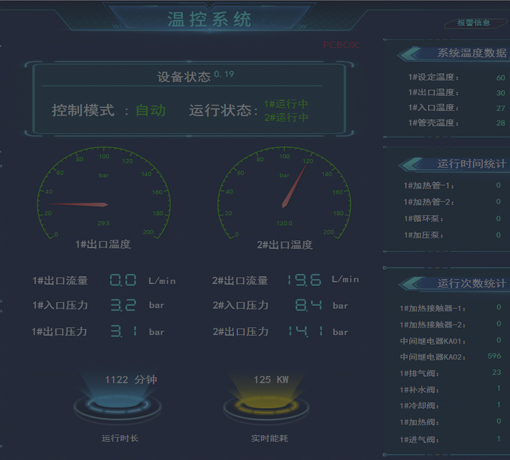Click the 0.19 value beside 设备状态
The height and width of the screenshot is (460, 510).
[x=224, y=74]
